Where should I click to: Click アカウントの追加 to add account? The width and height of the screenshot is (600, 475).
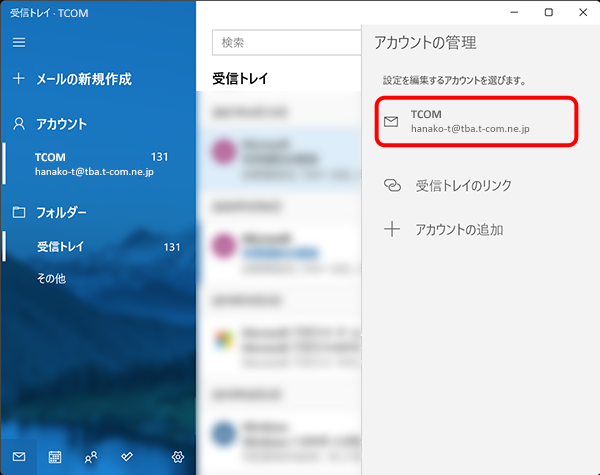[459, 230]
